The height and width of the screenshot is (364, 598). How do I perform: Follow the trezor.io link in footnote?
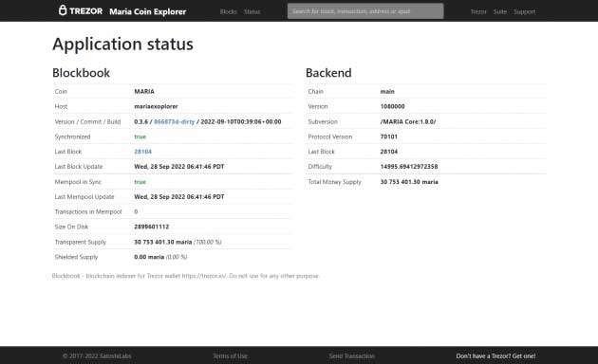coord(204,276)
